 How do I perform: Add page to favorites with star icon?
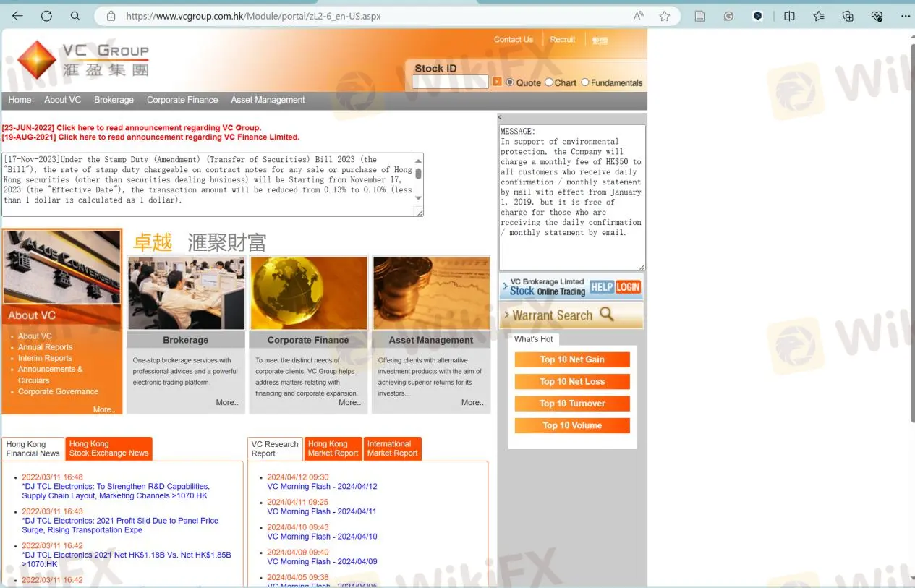pyautogui.click(x=664, y=16)
